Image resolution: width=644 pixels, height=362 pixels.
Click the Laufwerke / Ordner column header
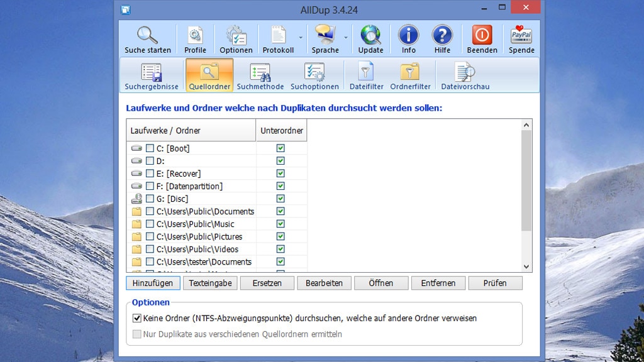click(191, 131)
